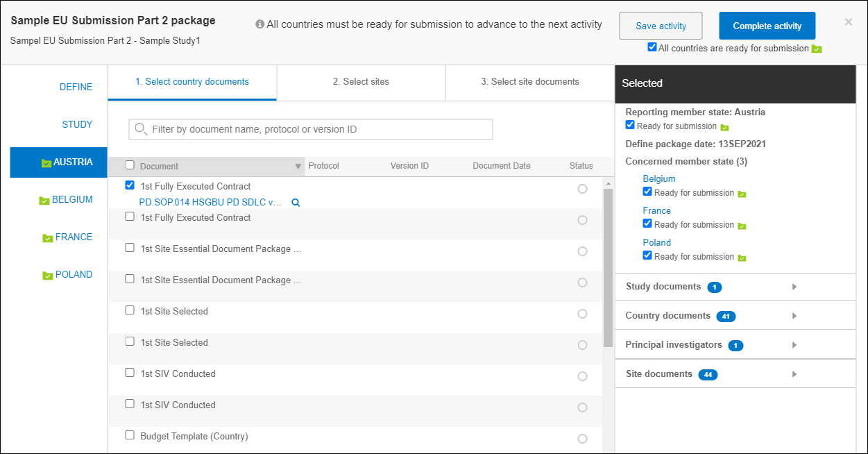The image size is (868, 454).
Task: Click the magnifier icon next to PD.SOP.014 document
Action: tap(295, 202)
